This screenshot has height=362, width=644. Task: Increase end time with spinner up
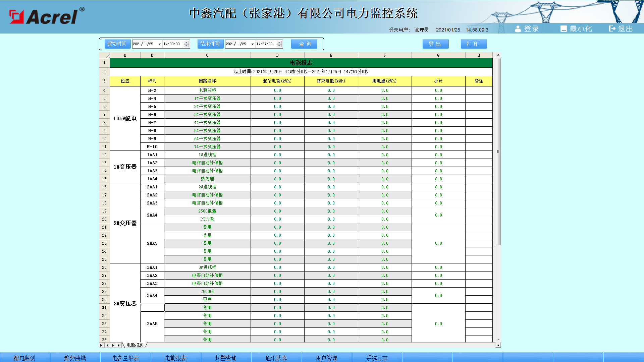coord(279,42)
